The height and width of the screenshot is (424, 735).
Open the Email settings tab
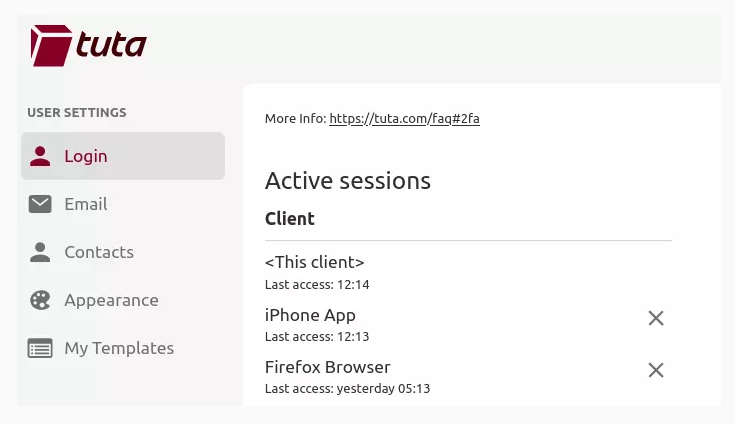click(x=86, y=204)
